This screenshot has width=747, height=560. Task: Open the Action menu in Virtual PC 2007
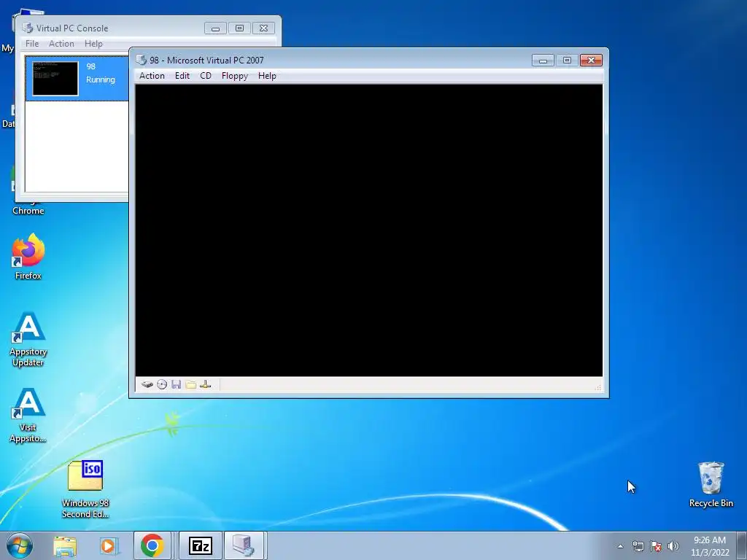click(x=152, y=76)
